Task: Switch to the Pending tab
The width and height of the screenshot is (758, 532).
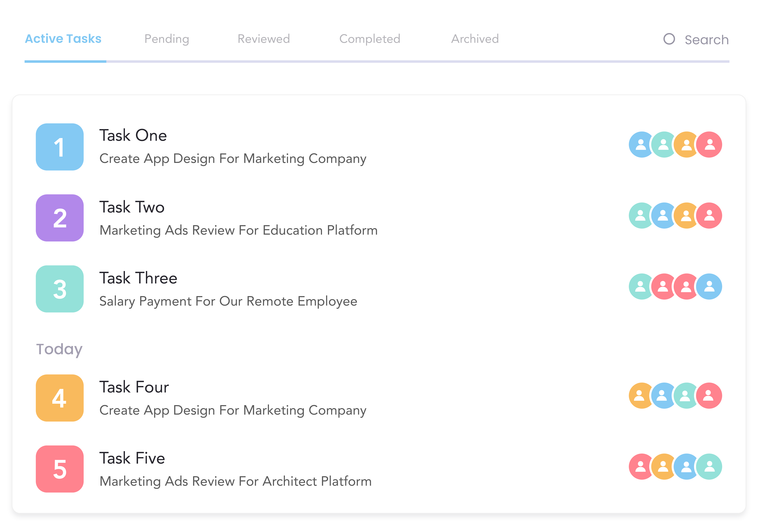Action: click(x=167, y=39)
